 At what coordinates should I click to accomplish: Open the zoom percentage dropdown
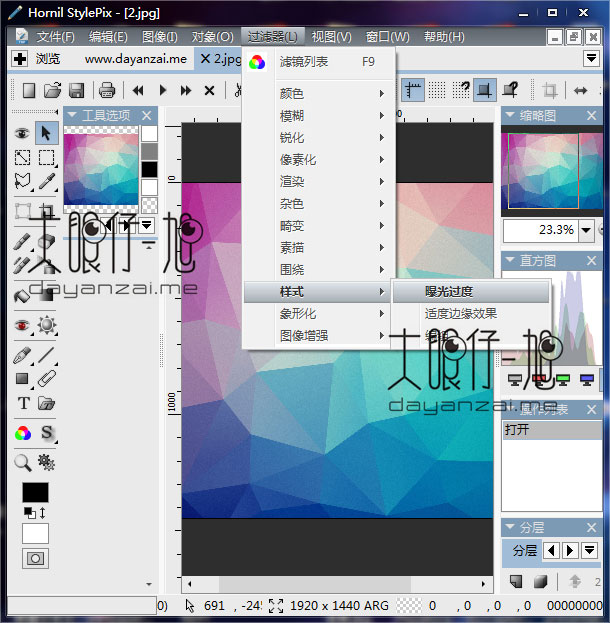click(586, 230)
